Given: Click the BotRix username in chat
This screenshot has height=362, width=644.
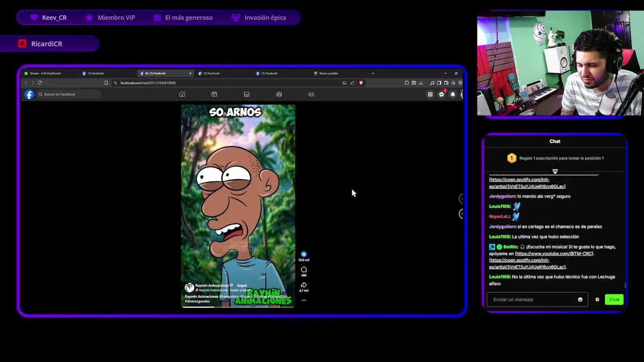Looking at the screenshot, I should (511, 247).
